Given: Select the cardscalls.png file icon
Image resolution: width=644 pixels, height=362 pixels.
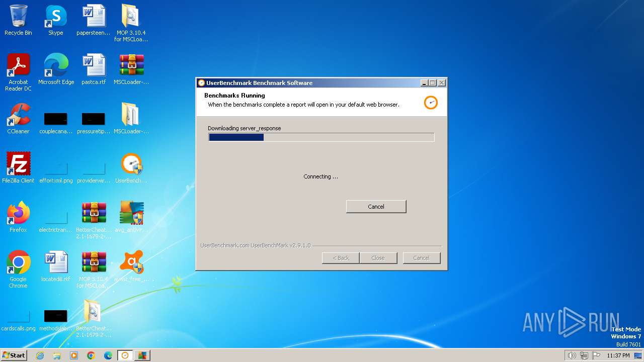Looking at the screenshot, I should point(18,320).
